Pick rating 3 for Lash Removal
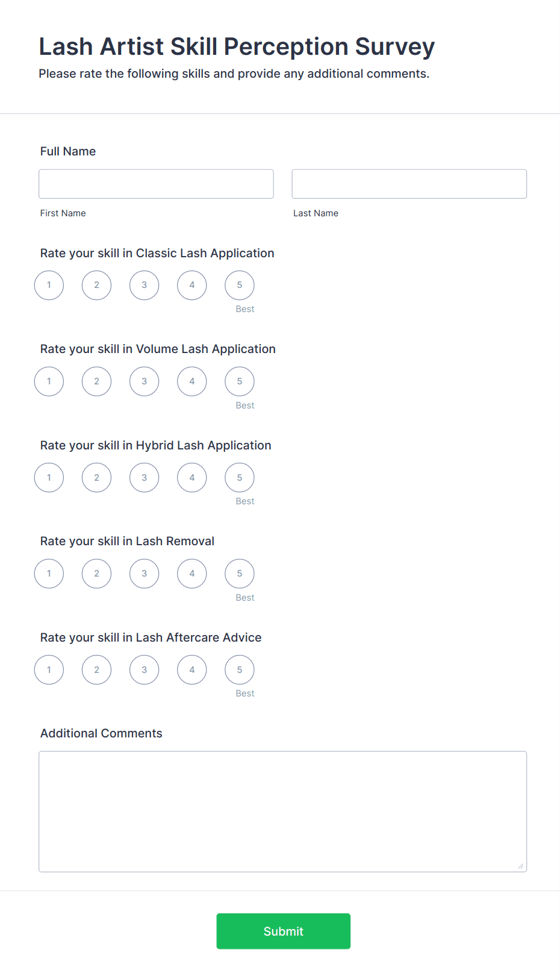 pyautogui.click(x=144, y=573)
